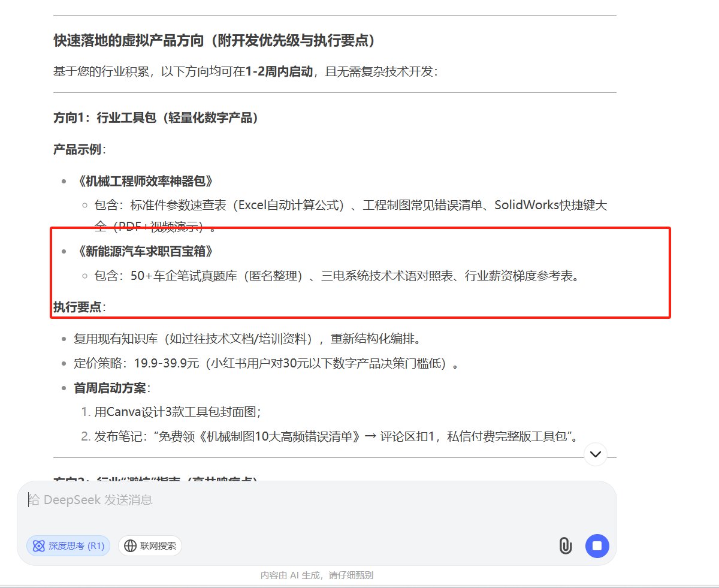Click the 内容由 AI 生成 footer disclaimer
Image resolution: width=719 pixels, height=588 pixels.
coord(317,575)
